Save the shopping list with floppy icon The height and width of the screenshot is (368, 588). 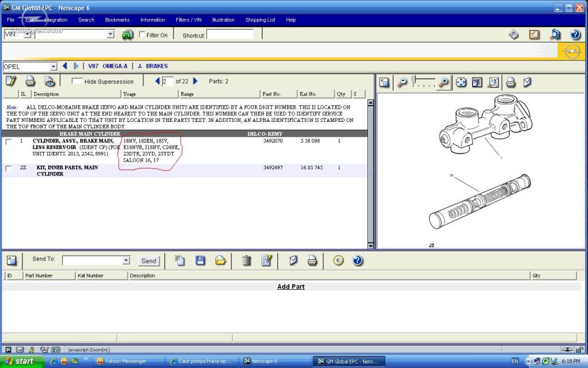point(200,260)
